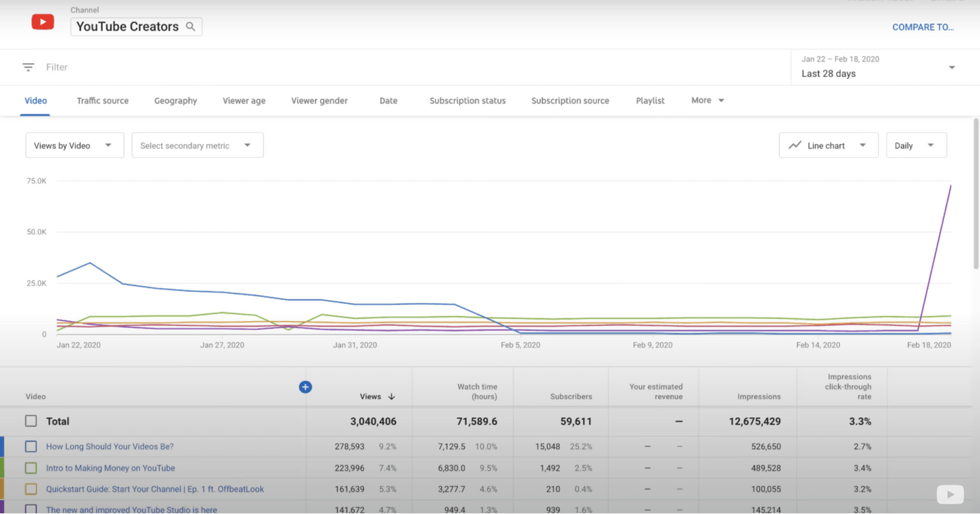Viewport: 980px width, 514px height.
Task: Select the checkbox for 'How Long Should Your Videos Be?'
Action: click(31, 446)
